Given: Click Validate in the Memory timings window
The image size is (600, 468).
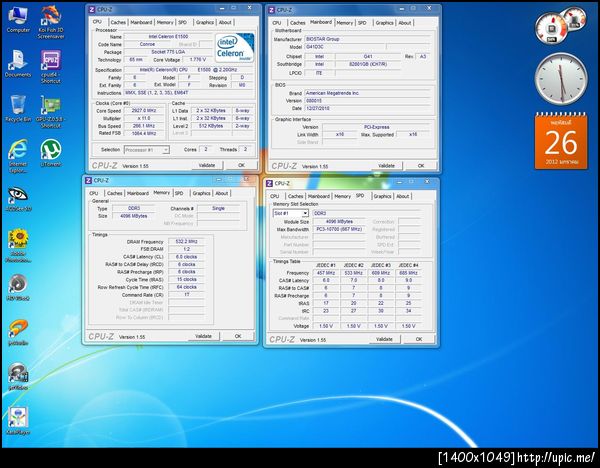Looking at the screenshot, I should [x=203, y=336].
